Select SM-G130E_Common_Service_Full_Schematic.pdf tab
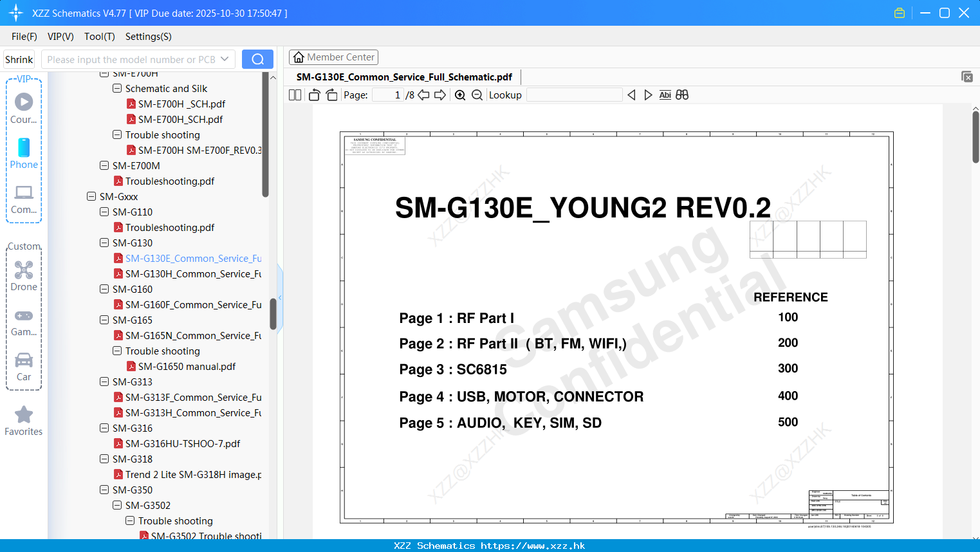Viewport: 980px width, 552px height. pyautogui.click(x=404, y=77)
